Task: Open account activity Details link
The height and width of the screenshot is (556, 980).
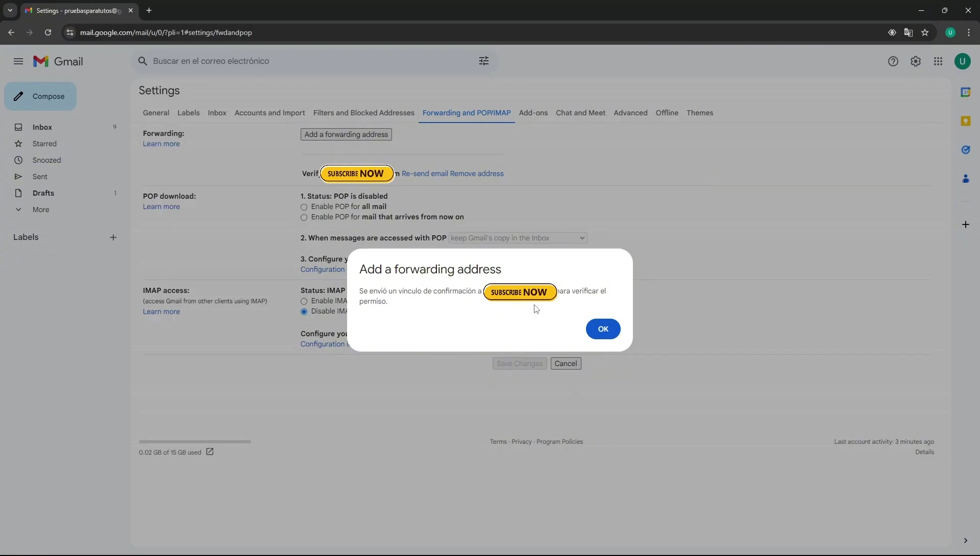Action: (x=924, y=452)
